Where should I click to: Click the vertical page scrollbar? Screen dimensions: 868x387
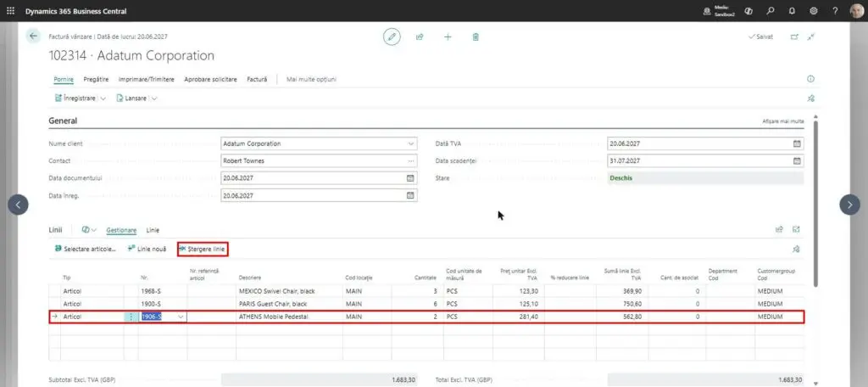pos(815,202)
